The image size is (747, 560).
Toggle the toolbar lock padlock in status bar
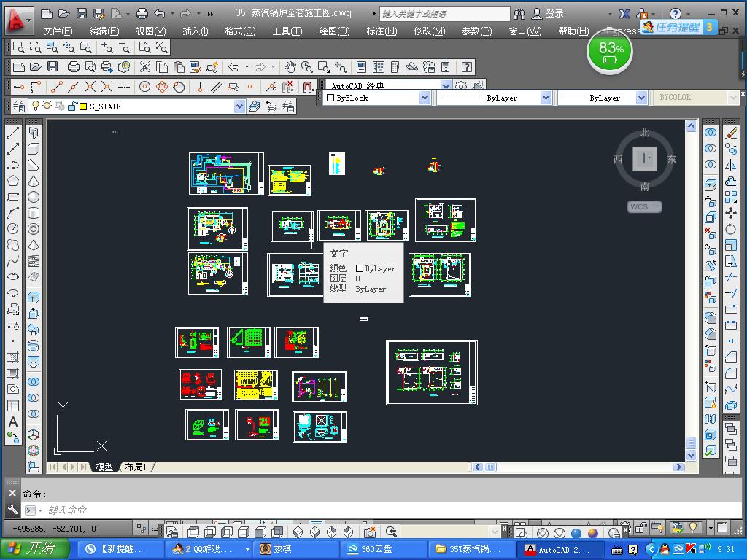(x=640, y=528)
